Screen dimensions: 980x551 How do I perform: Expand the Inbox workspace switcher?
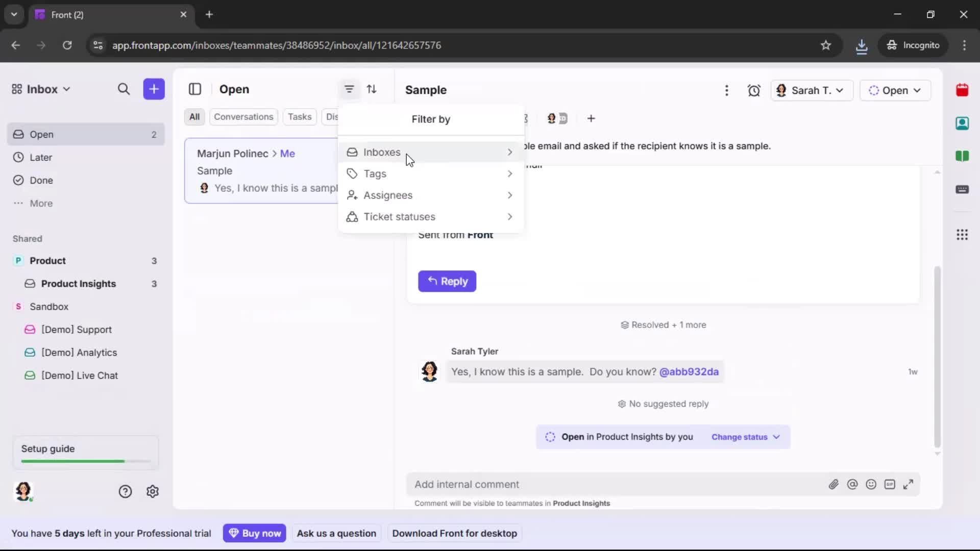tap(41, 89)
